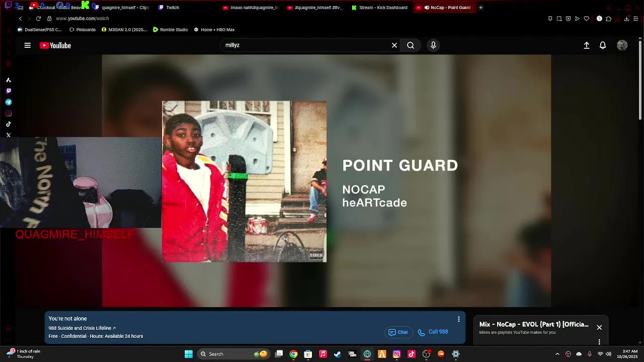
Task: Open the rain weather widget
Action: [23, 354]
